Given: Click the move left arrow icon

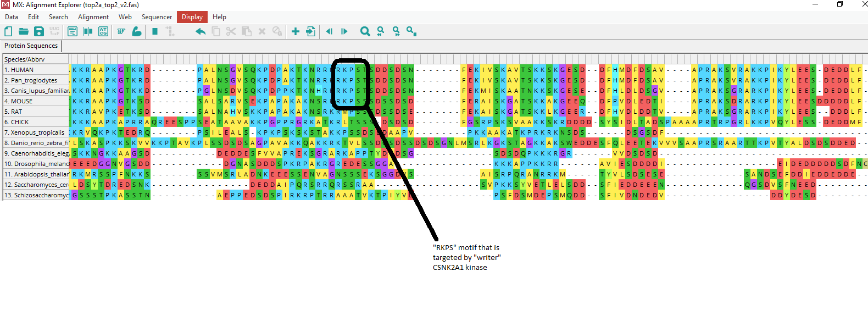Looking at the screenshot, I should 329,32.
